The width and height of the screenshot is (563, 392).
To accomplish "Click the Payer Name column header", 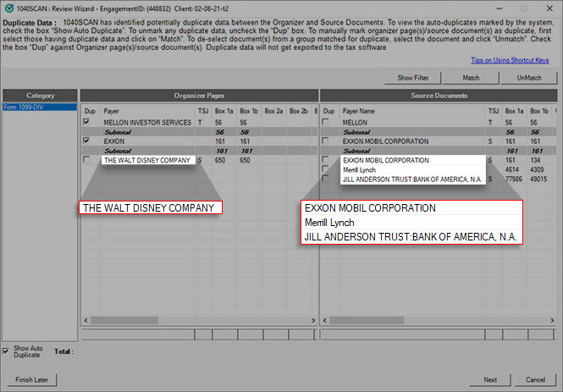I will pos(413,111).
